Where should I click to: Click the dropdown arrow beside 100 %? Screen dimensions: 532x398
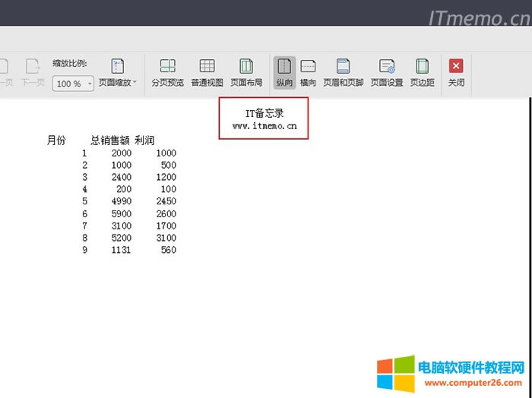point(90,84)
